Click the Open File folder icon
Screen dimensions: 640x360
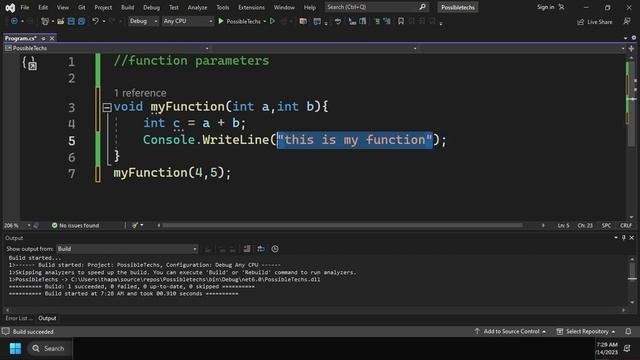[60, 21]
